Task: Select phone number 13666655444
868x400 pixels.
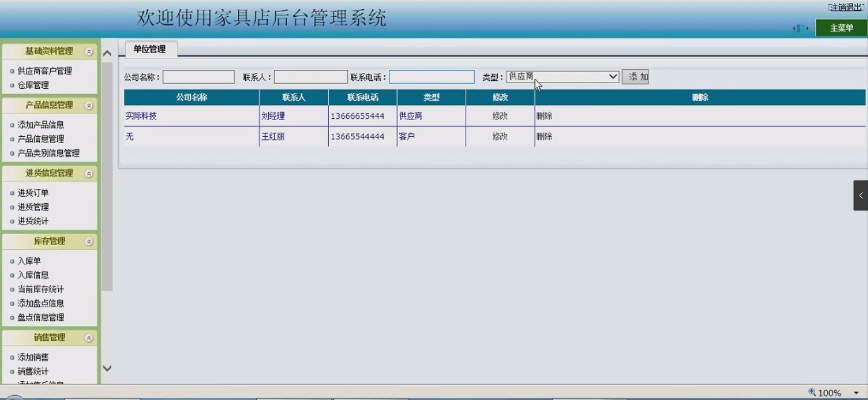Action: tap(358, 116)
